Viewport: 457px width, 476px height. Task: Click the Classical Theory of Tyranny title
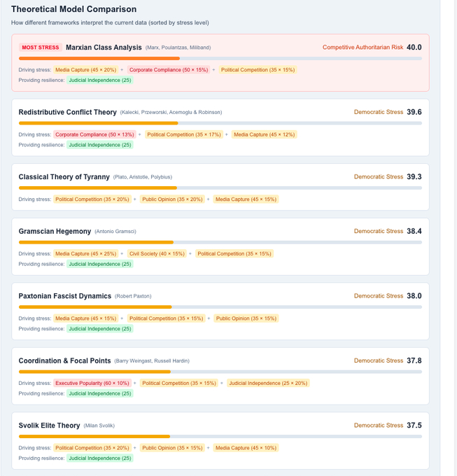pos(64,177)
